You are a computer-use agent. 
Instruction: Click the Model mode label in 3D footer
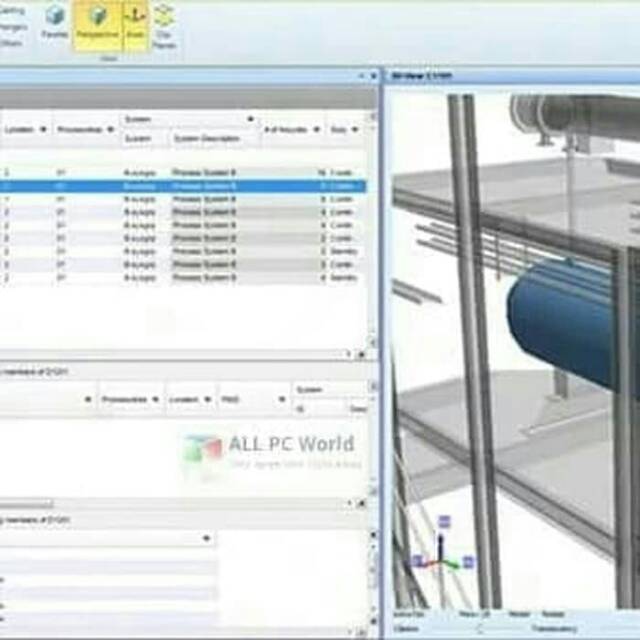(519, 614)
